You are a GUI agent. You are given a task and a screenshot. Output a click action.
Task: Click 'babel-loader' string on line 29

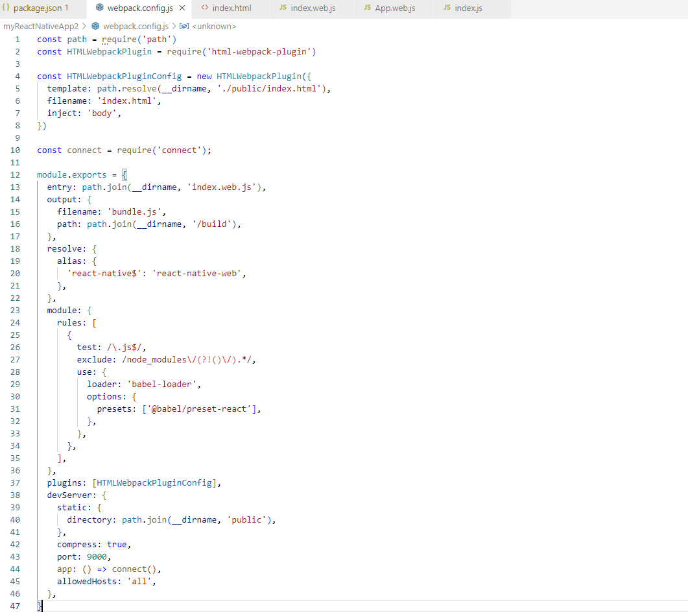pos(161,385)
